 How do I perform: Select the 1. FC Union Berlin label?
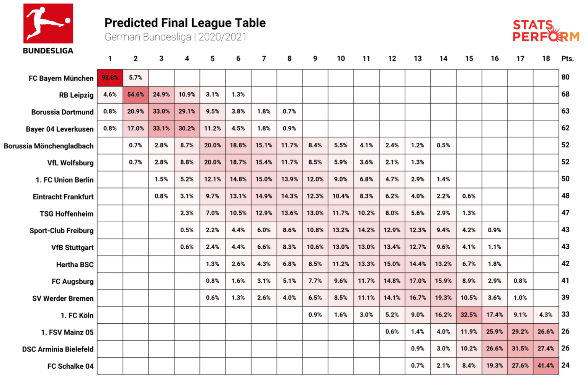pyautogui.click(x=65, y=180)
